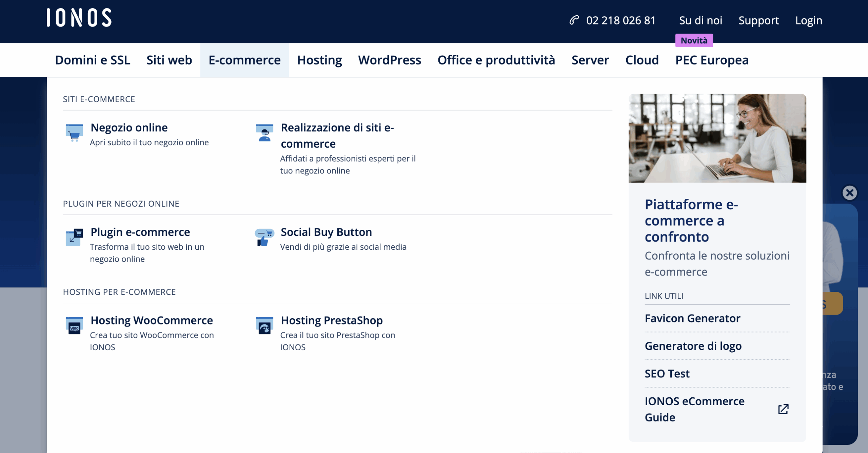Click the woman with laptop promo image
Screen dimensions: 868x453
tap(717, 138)
